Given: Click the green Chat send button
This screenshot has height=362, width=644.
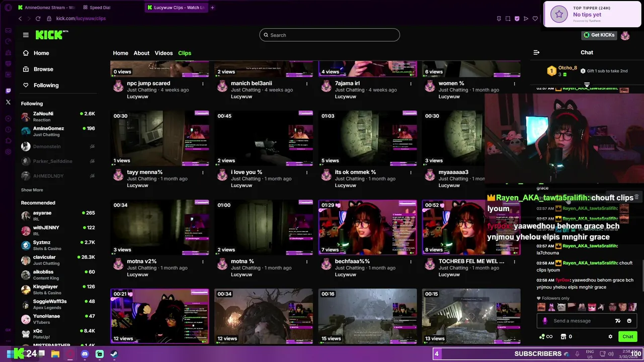Looking at the screenshot, I should 627,337.
